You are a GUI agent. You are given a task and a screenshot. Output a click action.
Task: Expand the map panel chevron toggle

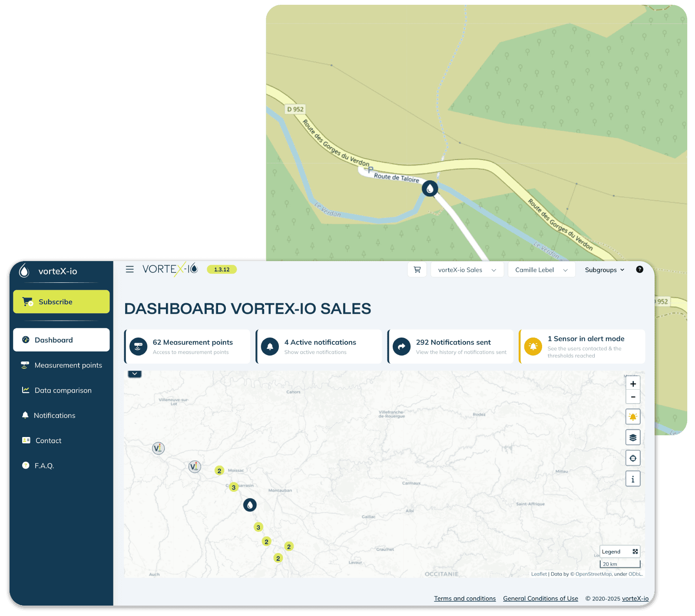tap(135, 374)
